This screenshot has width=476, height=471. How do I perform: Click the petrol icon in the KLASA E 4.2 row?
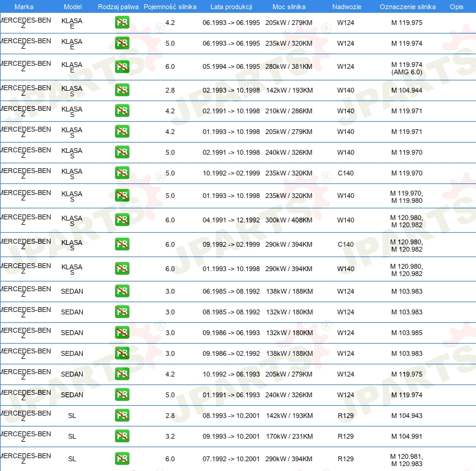pyautogui.click(x=122, y=23)
